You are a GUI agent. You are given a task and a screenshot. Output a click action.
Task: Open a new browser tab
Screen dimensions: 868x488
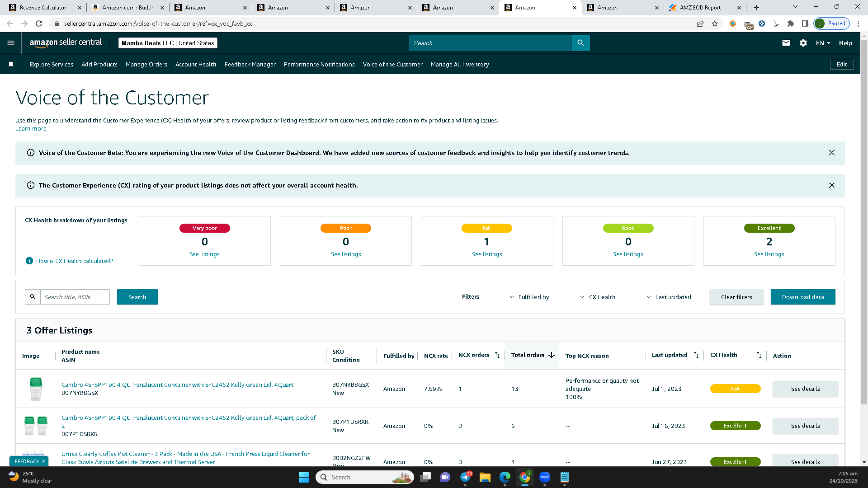pyautogui.click(x=756, y=8)
